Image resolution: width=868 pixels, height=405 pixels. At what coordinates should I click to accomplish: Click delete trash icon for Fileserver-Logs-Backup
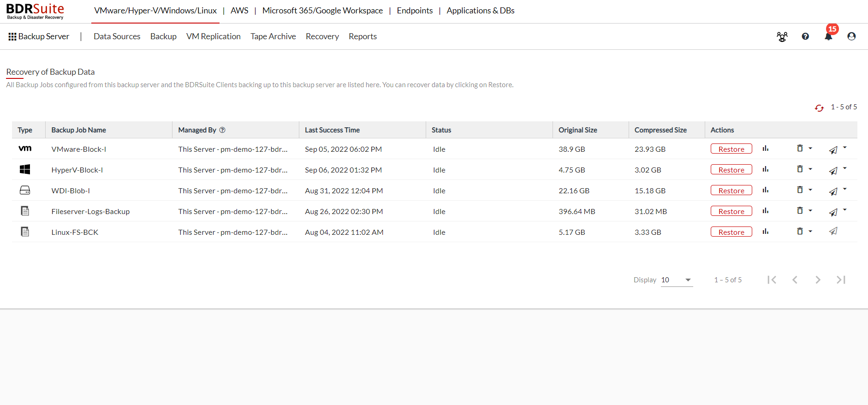[x=800, y=210]
